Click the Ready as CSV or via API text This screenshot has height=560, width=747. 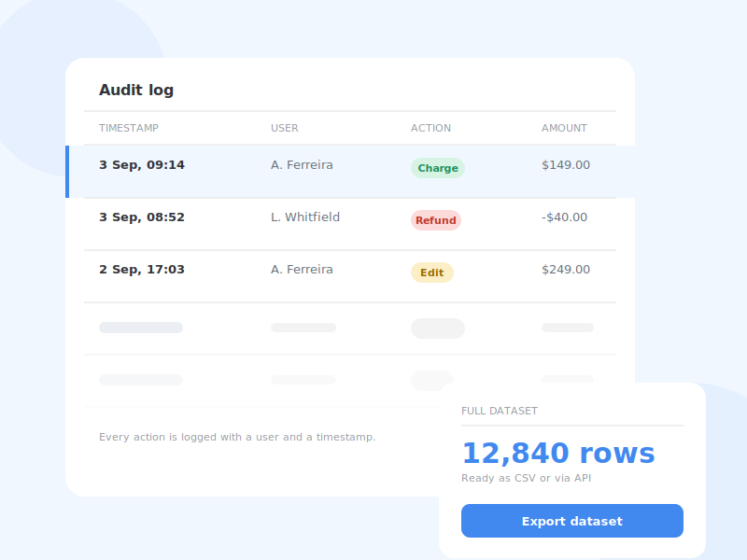(526, 478)
